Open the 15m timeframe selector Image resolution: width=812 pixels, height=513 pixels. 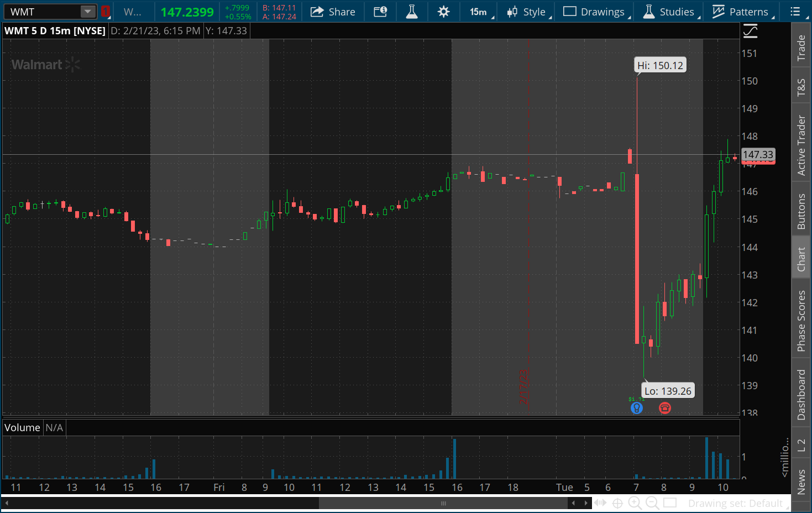(479, 12)
